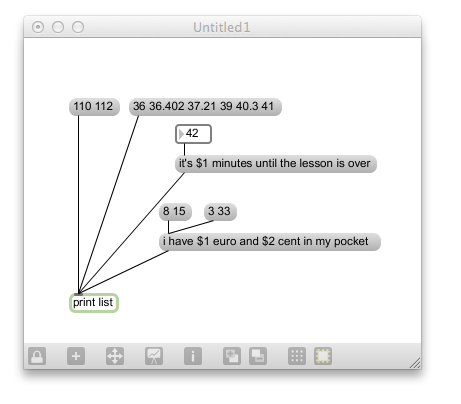Toggle the grid display icon
The width and height of the screenshot is (461, 404).
tap(297, 356)
